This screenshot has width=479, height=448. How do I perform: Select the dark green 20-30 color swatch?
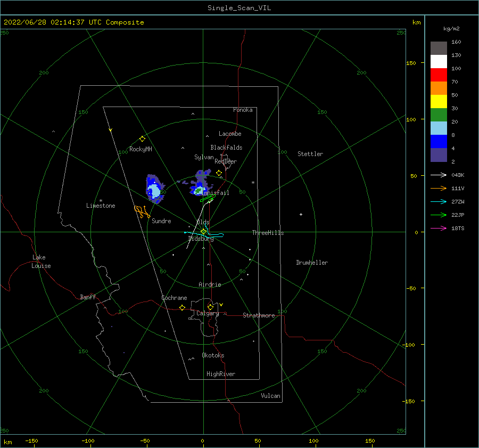point(439,115)
